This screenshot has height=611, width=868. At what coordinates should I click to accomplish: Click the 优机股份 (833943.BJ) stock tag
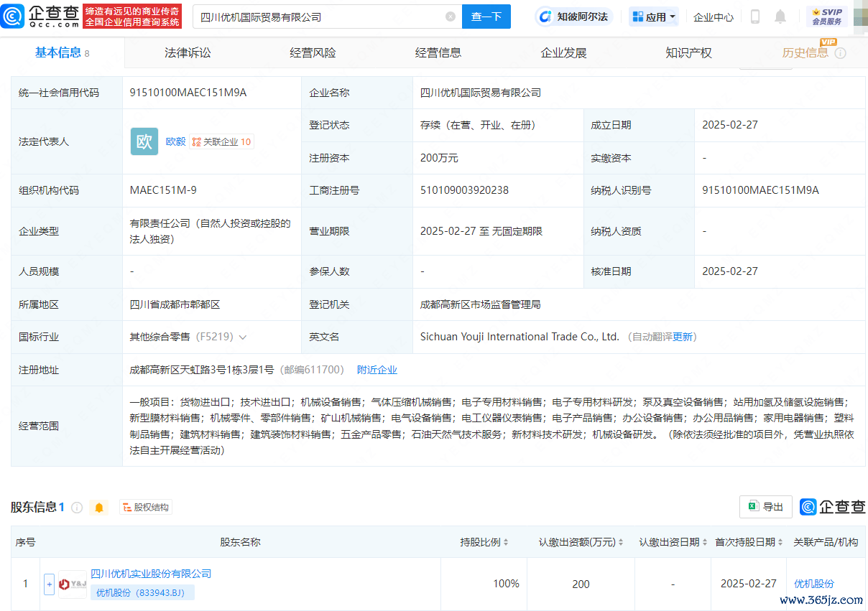pyautogui.click(x=142, y=592)
